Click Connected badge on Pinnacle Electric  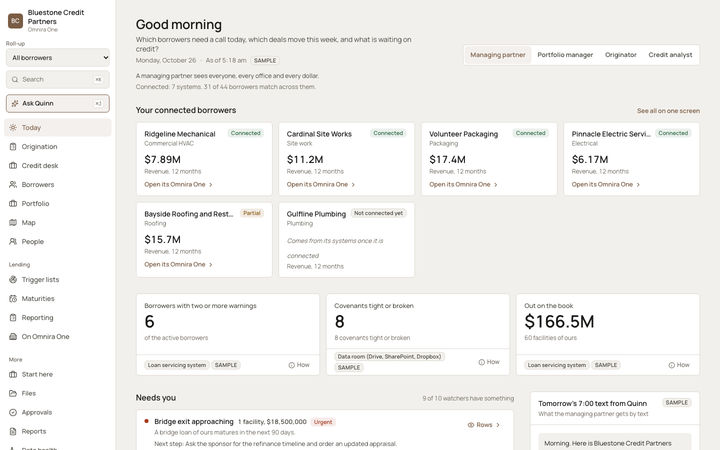673,133
